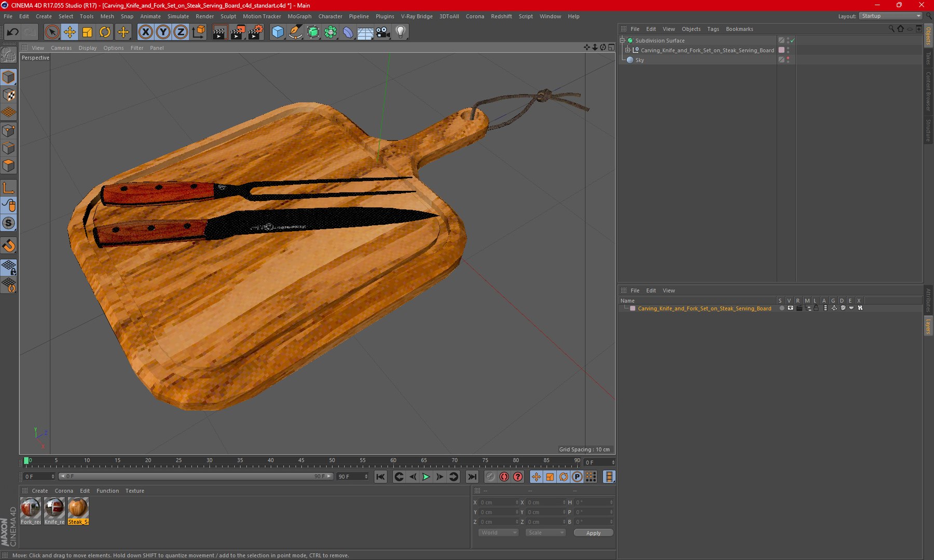The image size is (934, 560).
Task: Click the Undo arrow icon
Action: pos(12,32)
